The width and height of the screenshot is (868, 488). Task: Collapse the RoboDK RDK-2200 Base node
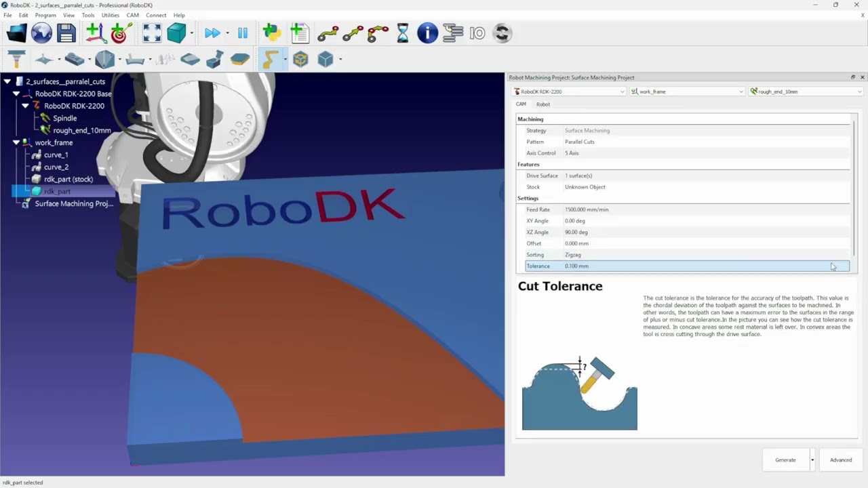16,94
